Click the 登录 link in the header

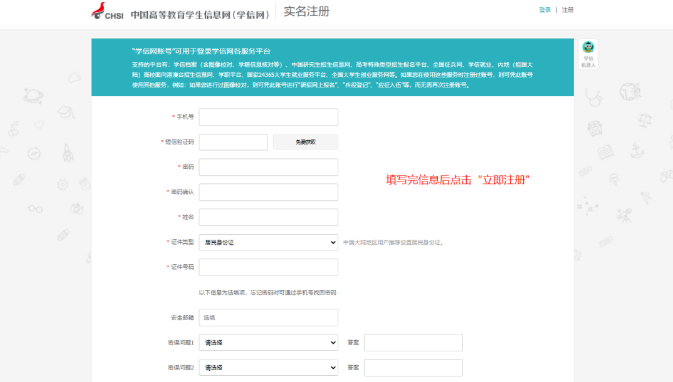[x=545, y=10]
